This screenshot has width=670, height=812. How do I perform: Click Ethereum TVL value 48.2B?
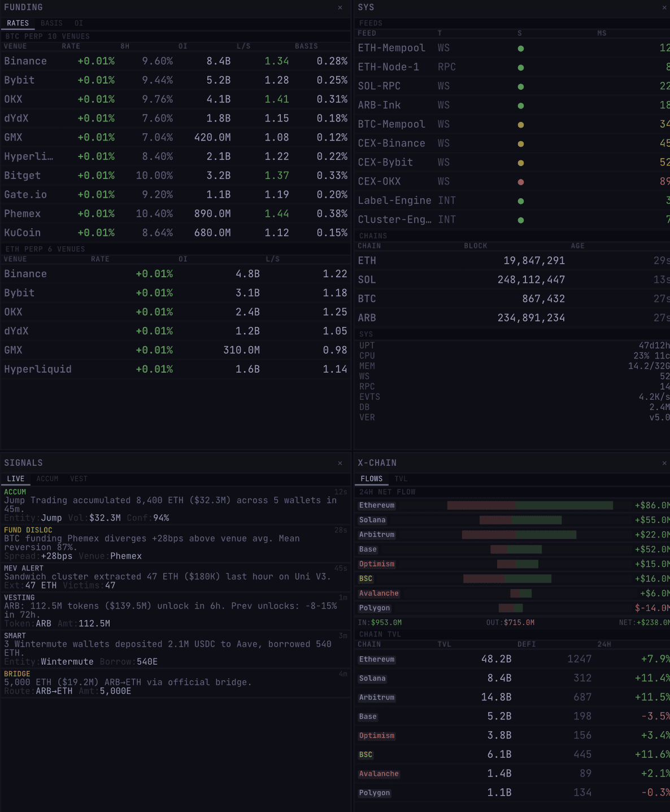pos(496,659)
